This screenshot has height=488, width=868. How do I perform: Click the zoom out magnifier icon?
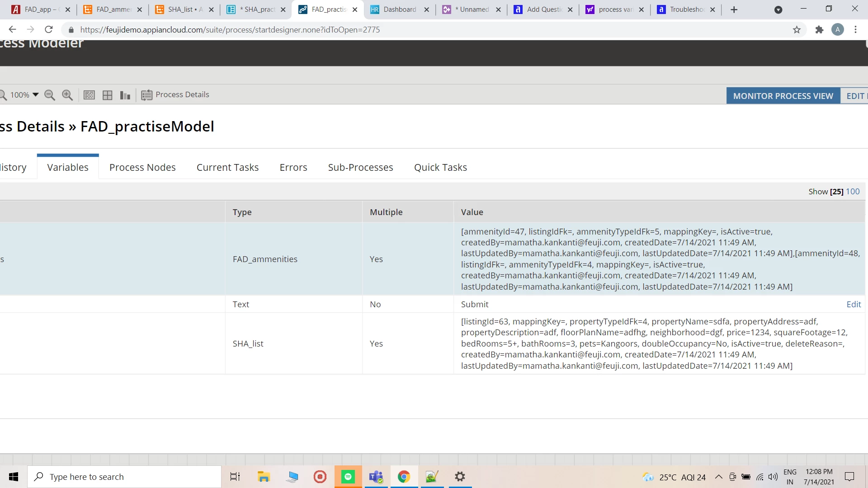(x=50, y=95)
